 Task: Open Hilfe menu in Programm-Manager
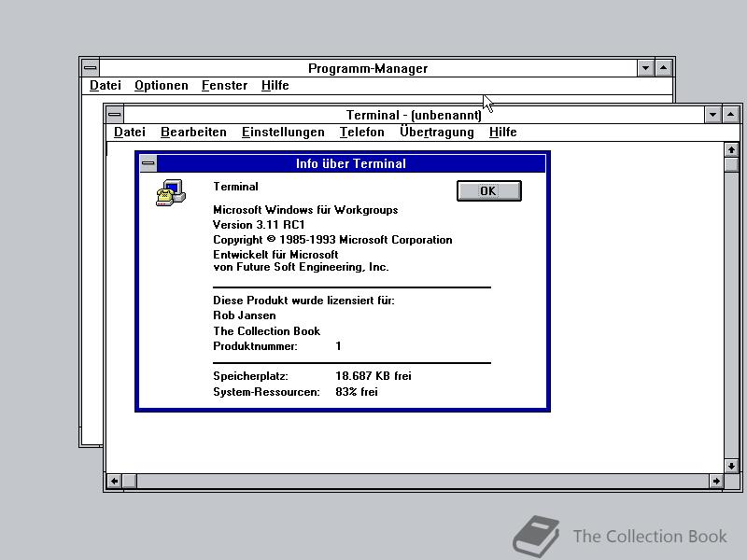point(275,85)
